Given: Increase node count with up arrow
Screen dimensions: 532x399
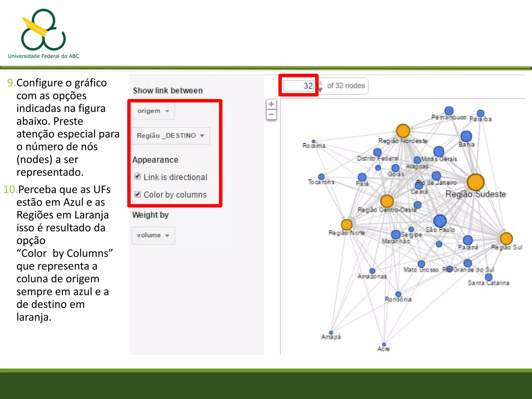Looking at the screenshot, I should tap(321, 83).
